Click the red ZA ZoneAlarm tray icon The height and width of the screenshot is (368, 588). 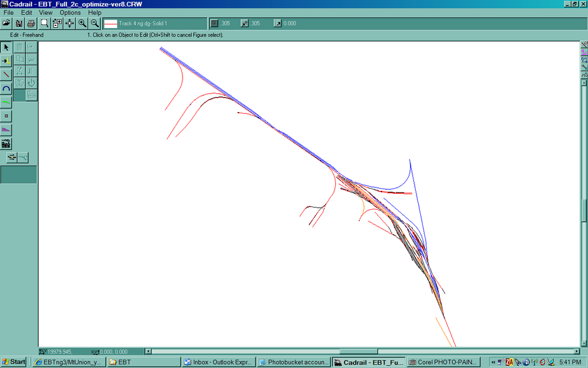[509, 362]
